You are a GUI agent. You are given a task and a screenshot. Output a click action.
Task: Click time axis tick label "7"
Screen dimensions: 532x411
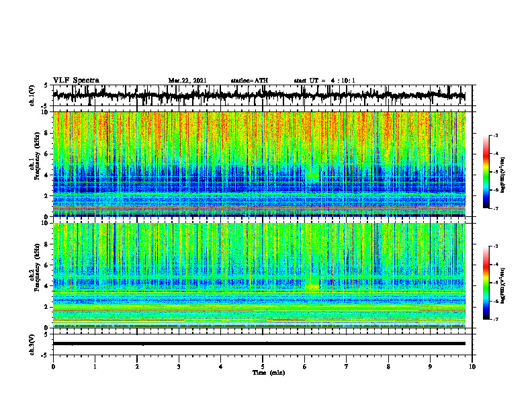tap(347, 367)
